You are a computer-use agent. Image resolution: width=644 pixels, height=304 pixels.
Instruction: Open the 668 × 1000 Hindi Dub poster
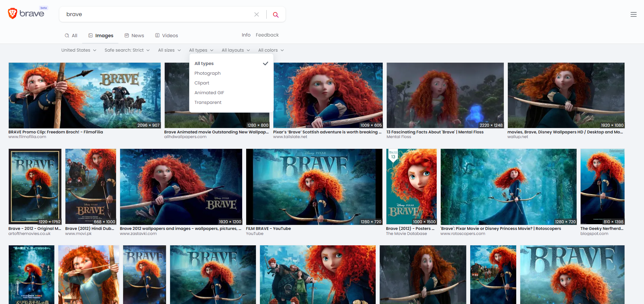tap(91, 187)
